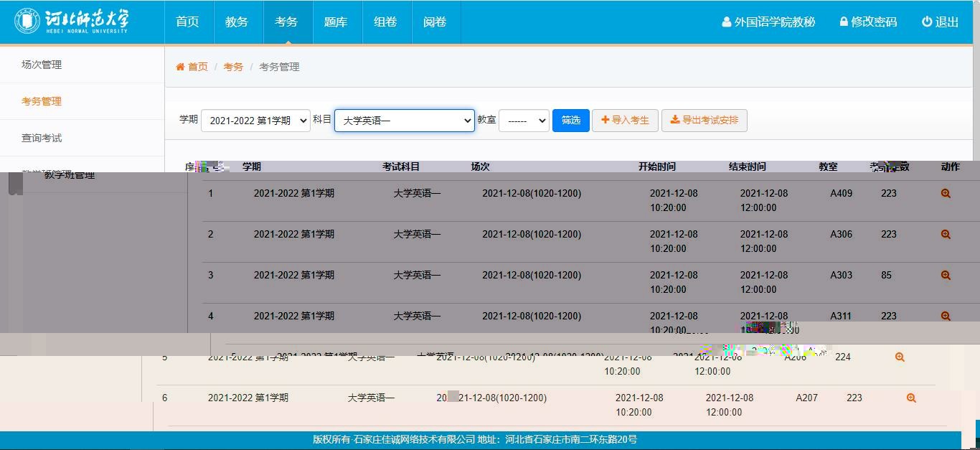Click classroom cell A207
This screenshot has height=450, width=980.
(807, 398)
